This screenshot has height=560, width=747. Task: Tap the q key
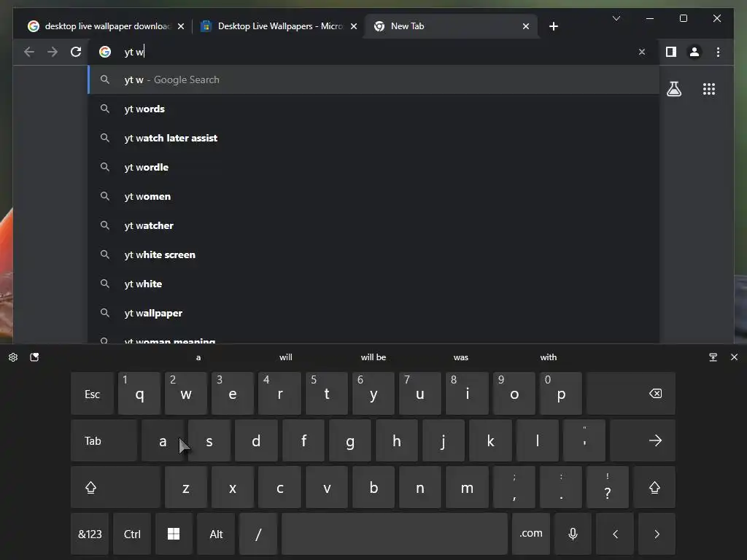click(139, 394)
